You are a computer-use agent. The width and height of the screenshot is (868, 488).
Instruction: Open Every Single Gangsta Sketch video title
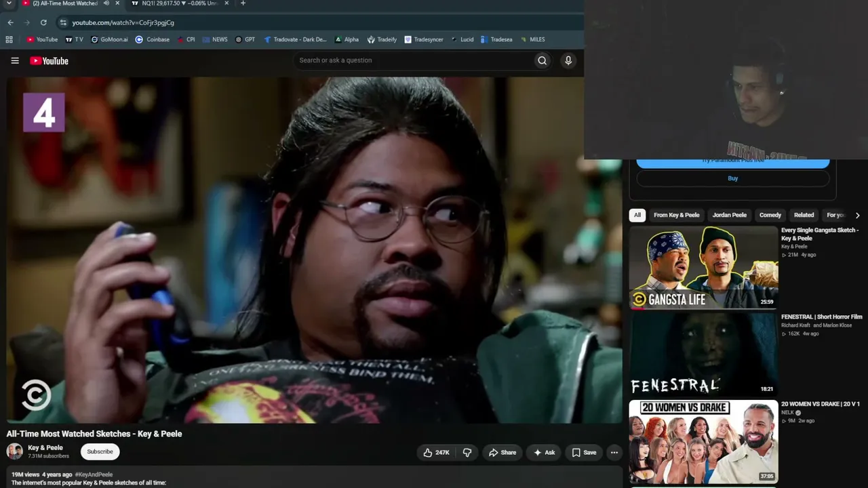[x=820, y=234]
